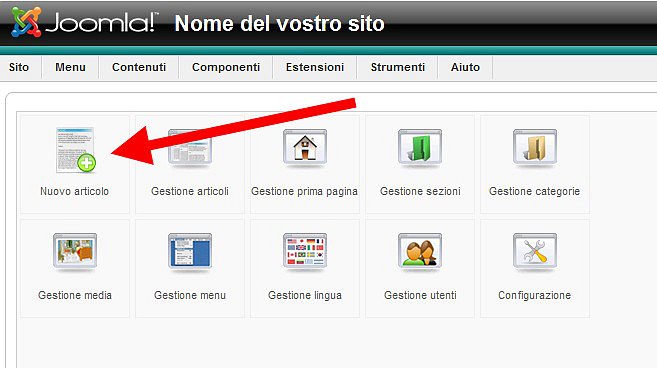This screenshot has height=368, width=657.
Task: Click the Gestione prima pagina label
Action: click(x=304, y=192)
